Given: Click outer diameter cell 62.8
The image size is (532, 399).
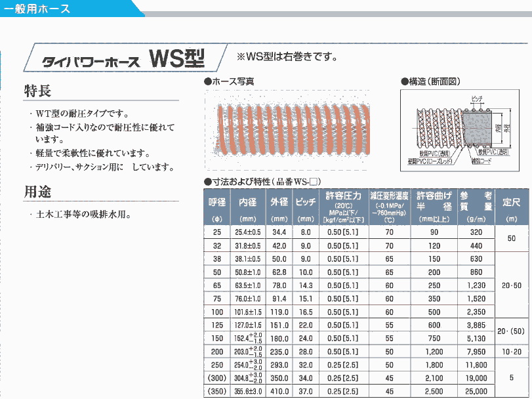Looking at the screenshot, I should point(279,272).
